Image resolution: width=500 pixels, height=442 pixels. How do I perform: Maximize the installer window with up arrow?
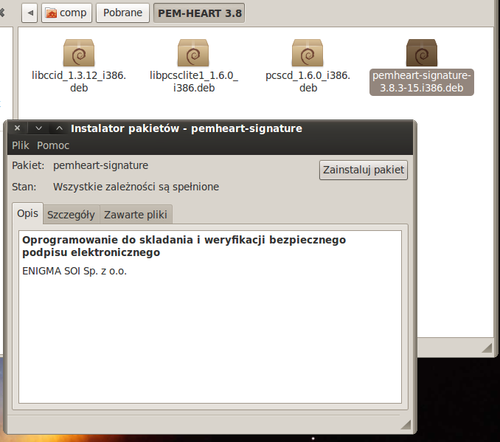[x=59, y=128]
